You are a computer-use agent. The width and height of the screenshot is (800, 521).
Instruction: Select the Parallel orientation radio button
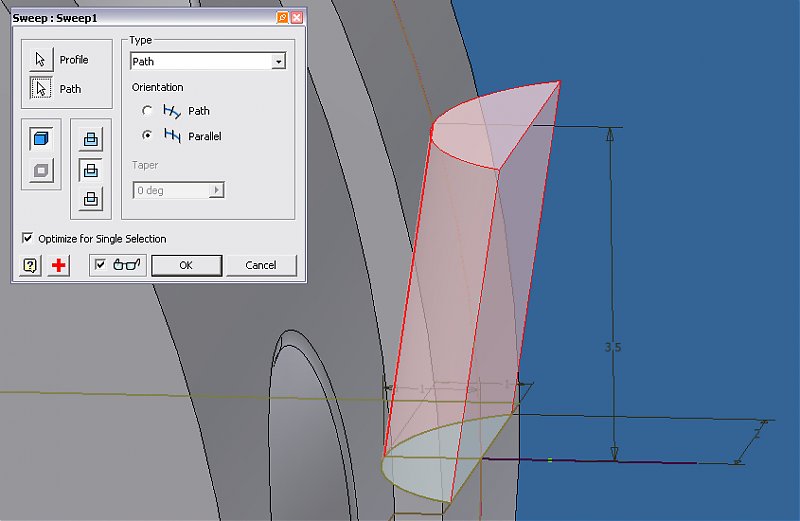click(x=148, y=135)
